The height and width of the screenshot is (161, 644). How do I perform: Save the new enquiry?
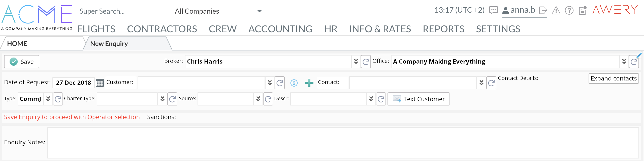[x=22, y=62]
